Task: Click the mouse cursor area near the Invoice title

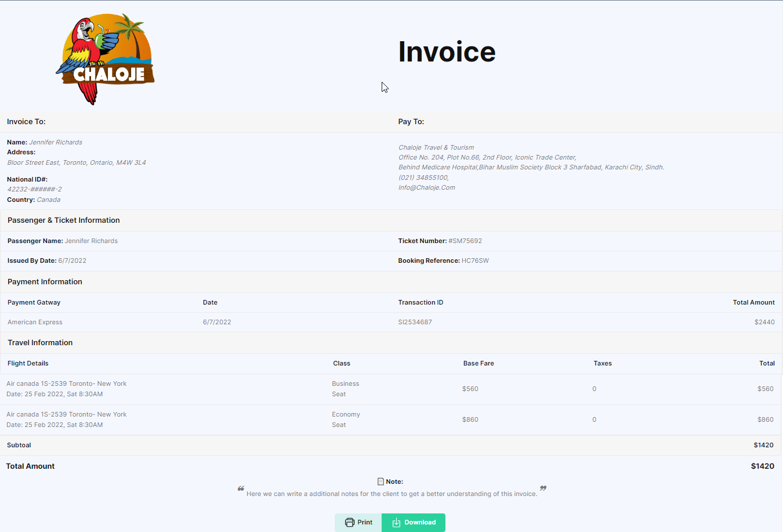Action: tap(384, 86)
